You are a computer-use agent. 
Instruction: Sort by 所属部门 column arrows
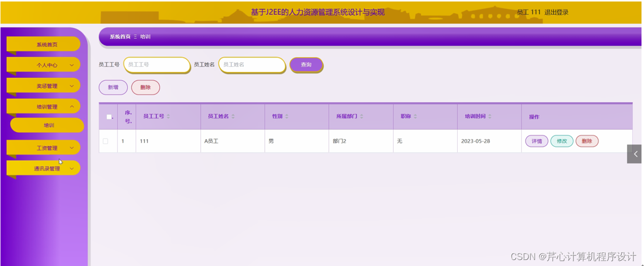[362, 116]
